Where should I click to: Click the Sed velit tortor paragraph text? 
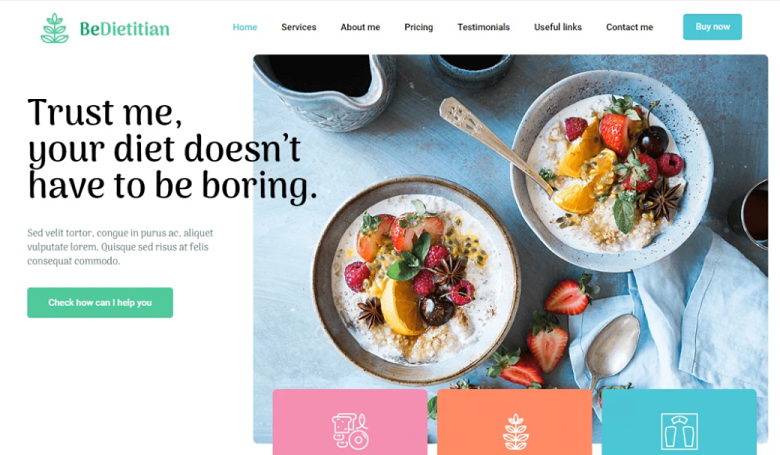coord(120,247)
